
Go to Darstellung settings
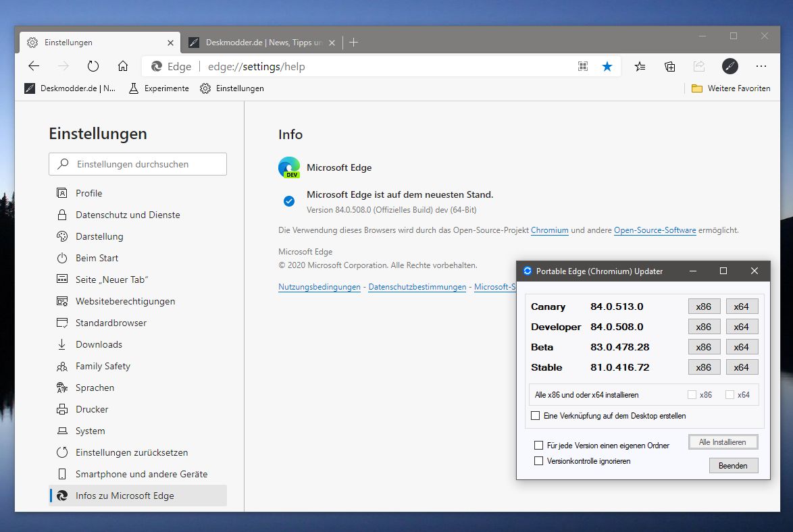click(x=138, y=237)
